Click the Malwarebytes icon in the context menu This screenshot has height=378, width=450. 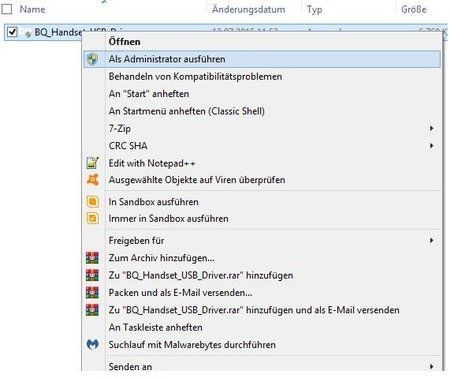click(x=92, y=344)
